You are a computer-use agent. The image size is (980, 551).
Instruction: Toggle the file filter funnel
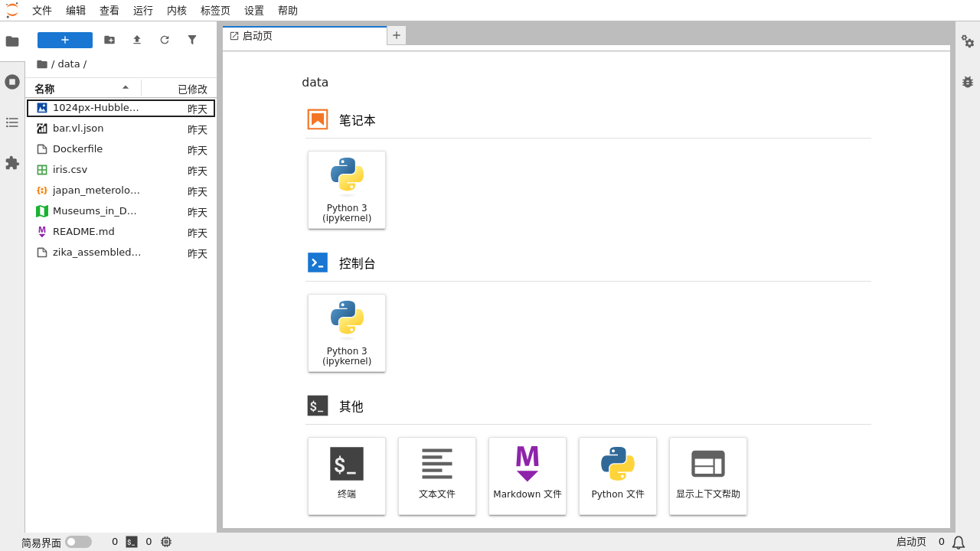pyautogui.click(x=192, y=40)
